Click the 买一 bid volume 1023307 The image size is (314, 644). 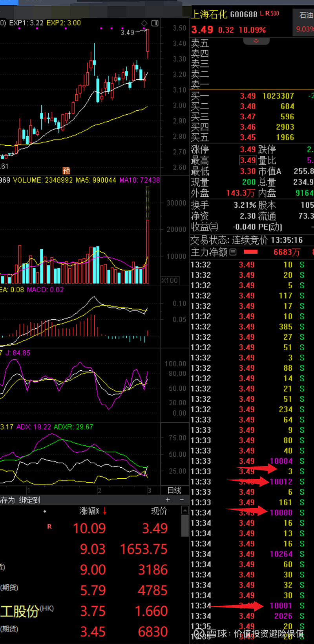pyautogui.click(x=278, y=96)
